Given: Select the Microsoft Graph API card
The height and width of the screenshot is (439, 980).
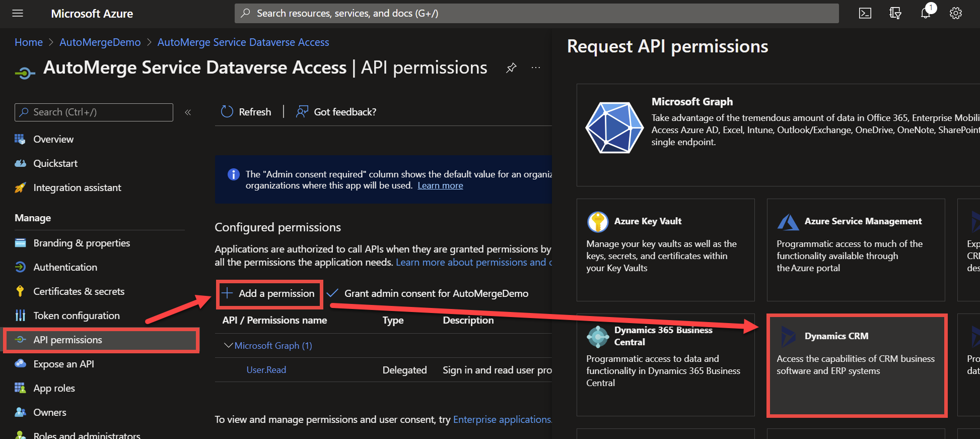Looking at the screenshot, I should (778, 135).
